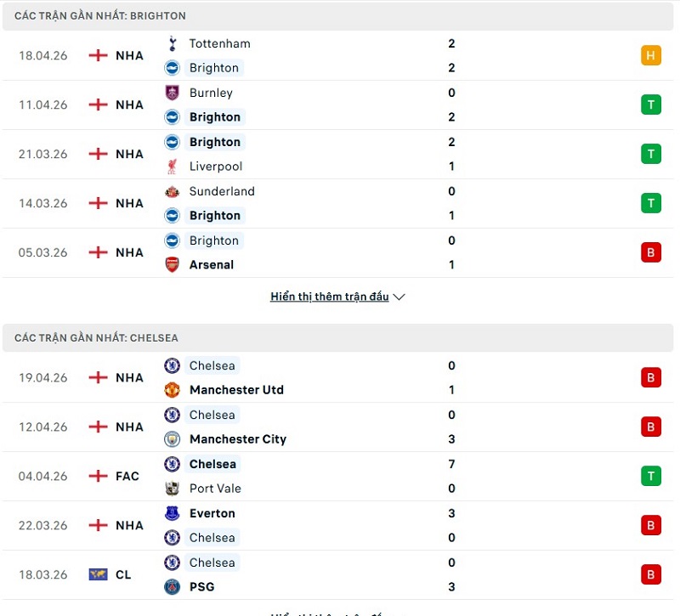The width and height of the screenshot is (680, 616).
Task: Open the orange H draw result badge
Action: click(651, 56)
